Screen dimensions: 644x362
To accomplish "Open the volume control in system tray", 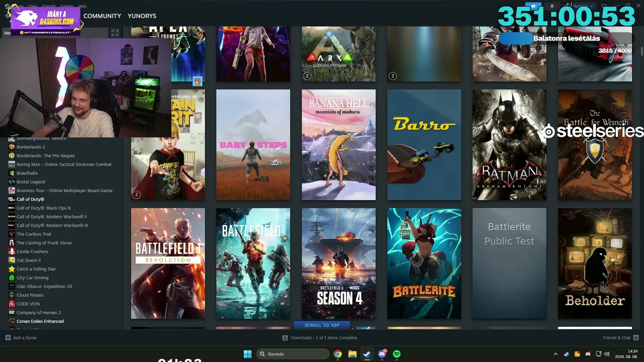I will [607, 354].
